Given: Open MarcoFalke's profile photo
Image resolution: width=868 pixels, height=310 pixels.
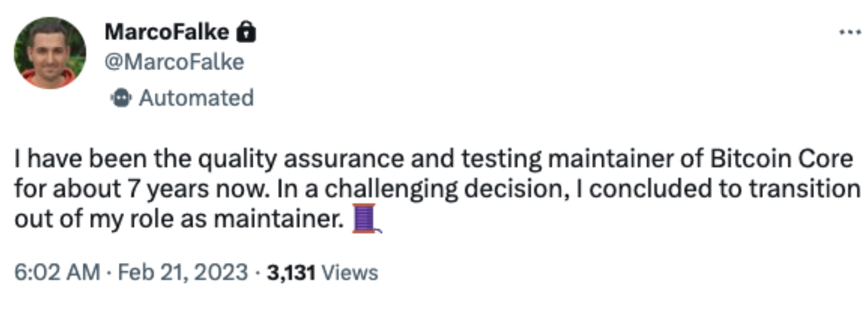Looking at the screenshot, I should pos(50,53).
